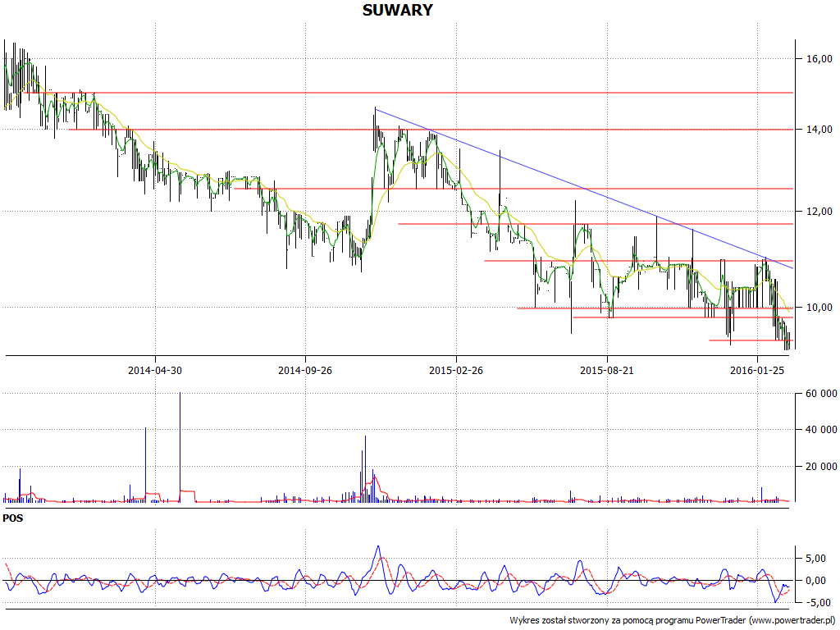Click the 14,00 price axis label
Image resolution: width=840 pixels, height=630 pixels.
click(x=819, y=129)
